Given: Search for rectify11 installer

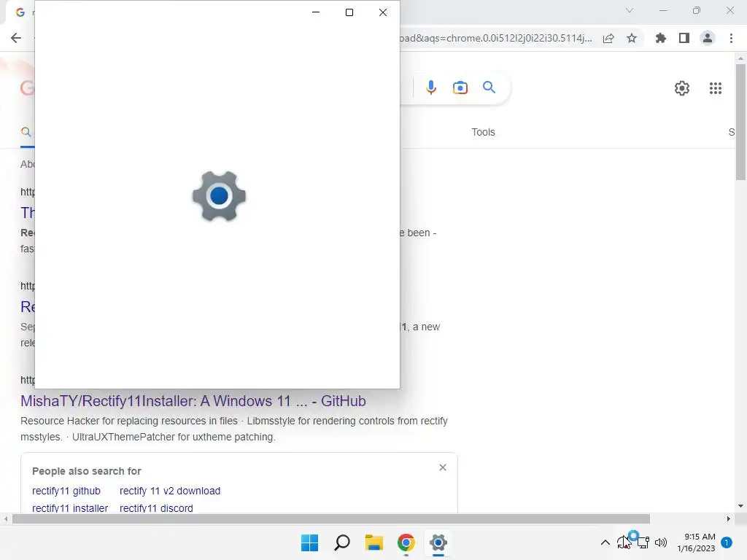Looking at the screenshot, I should (x=70, y=508).
